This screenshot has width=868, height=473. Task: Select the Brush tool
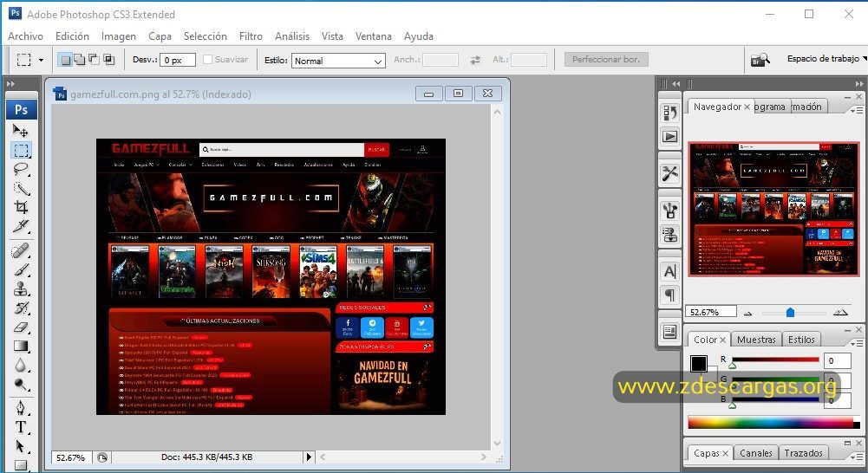tap(21, 270)
